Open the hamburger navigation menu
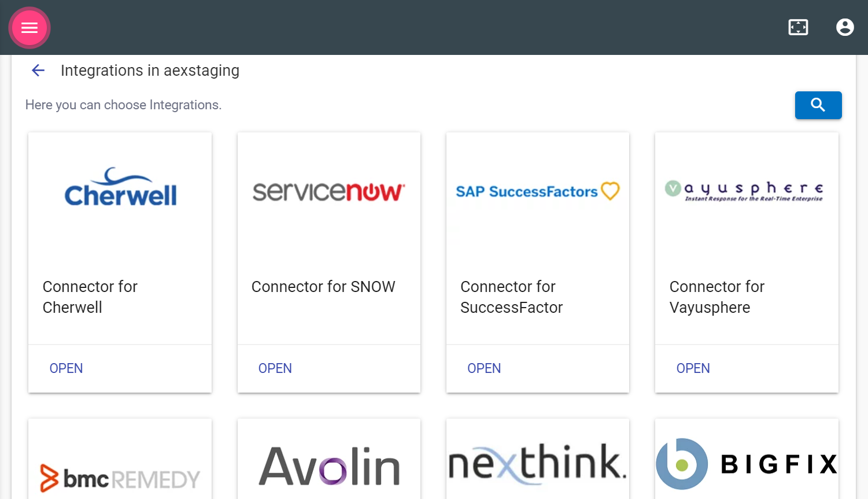The image size is (868, 499). point(29,27)
